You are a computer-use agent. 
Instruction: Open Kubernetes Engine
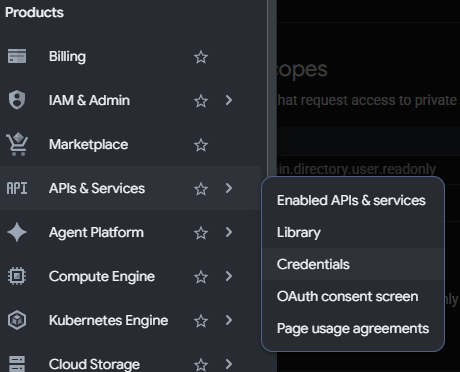109,320
